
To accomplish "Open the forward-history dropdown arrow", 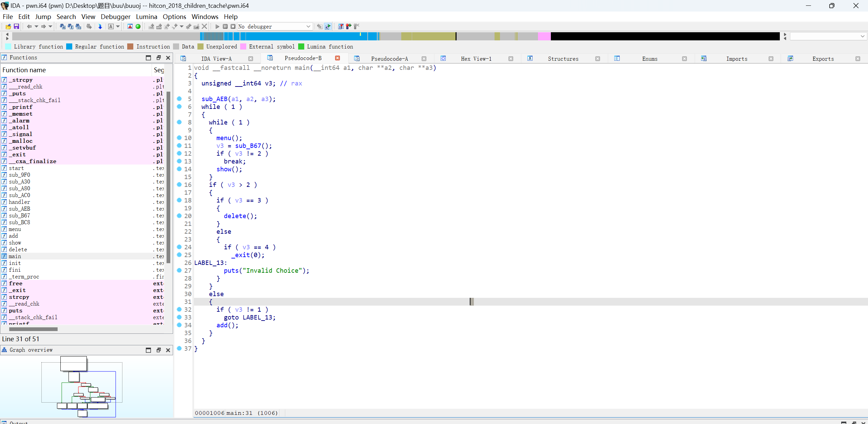I will tap(51, 26).
